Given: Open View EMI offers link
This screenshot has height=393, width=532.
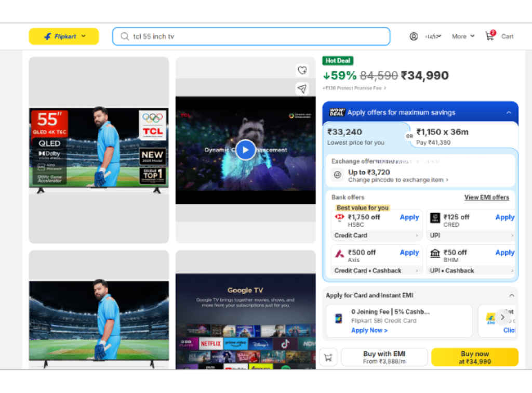Looking at the screenshot, I should click(487, 198).
